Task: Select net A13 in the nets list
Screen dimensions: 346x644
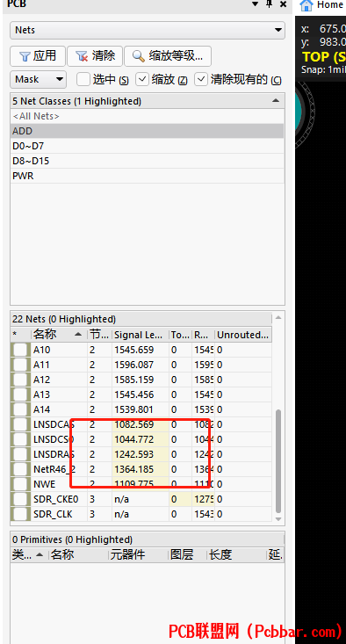Action: coord(141,394)
